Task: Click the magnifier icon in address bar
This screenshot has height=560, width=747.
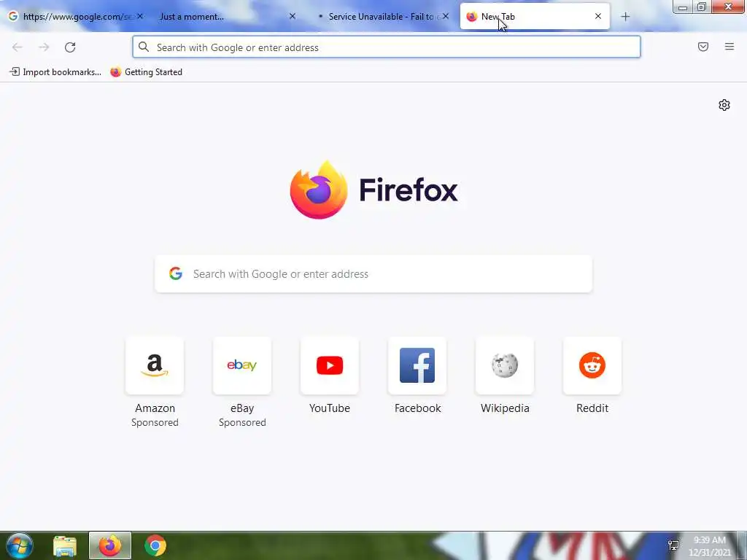Action: (144, 47)
